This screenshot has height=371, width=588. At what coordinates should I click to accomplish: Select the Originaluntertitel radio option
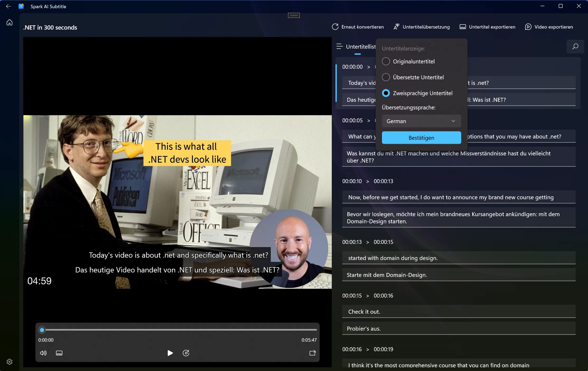(386, 62)
